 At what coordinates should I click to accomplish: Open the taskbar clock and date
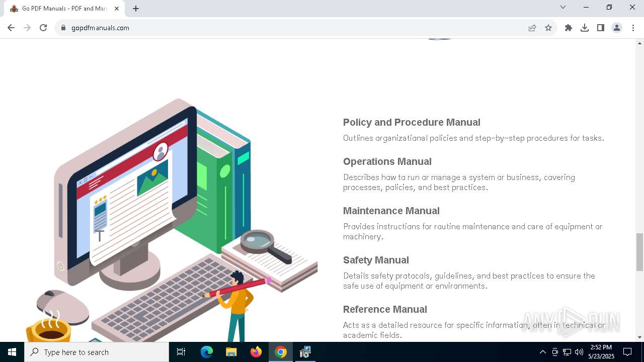coord(601,352)
